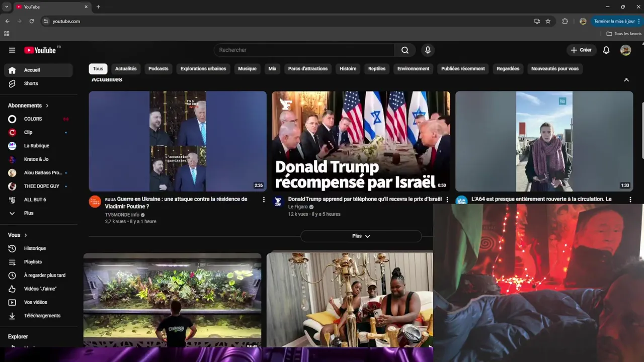Open the notifications bell
Viewport: 644px width, 362px height.
click(x=606, y=50)
